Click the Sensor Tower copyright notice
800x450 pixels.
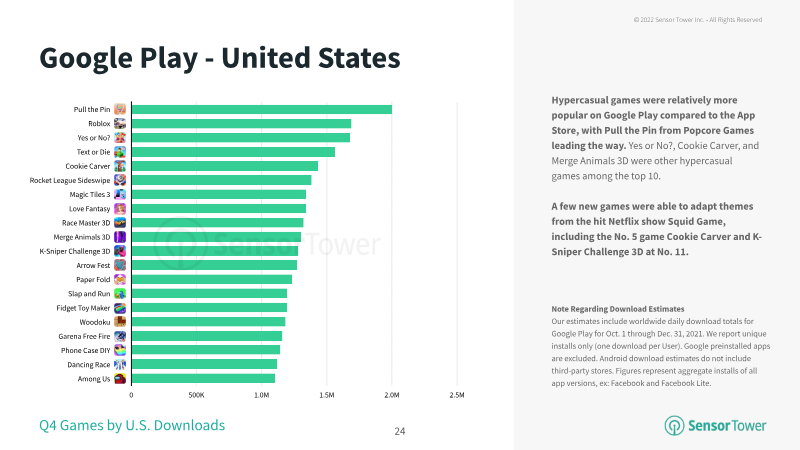click(x=698, y=19)
